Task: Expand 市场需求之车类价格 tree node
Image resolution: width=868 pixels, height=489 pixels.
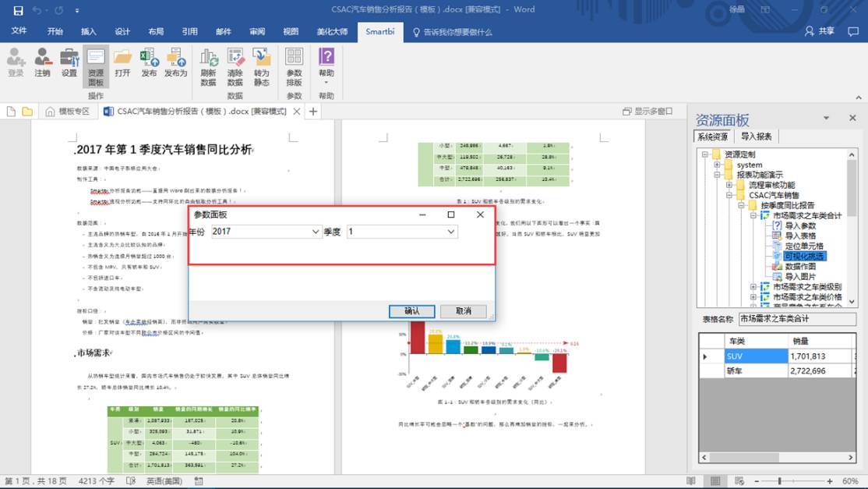Action: point(753,297)
